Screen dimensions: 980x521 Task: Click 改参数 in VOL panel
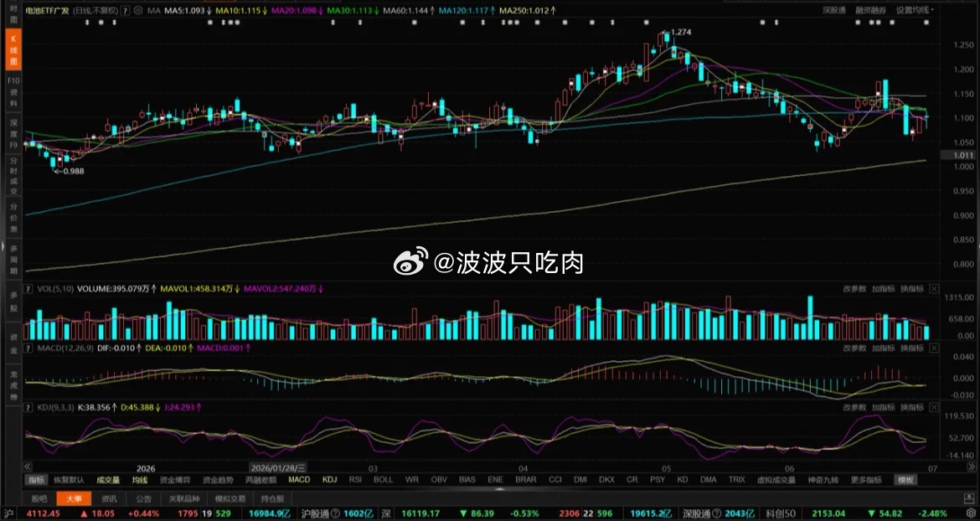pos(854,289)
